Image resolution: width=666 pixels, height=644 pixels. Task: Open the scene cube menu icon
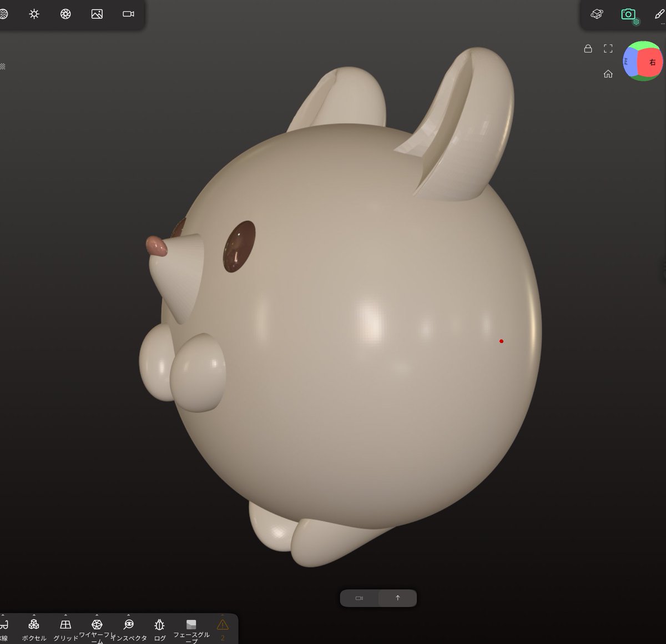[x=597, y=14]
